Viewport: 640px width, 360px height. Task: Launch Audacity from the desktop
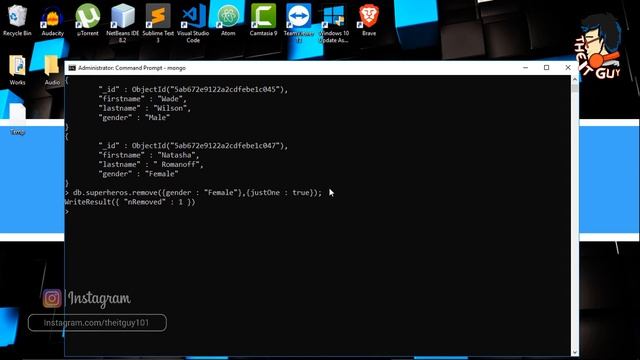point(53,20)
